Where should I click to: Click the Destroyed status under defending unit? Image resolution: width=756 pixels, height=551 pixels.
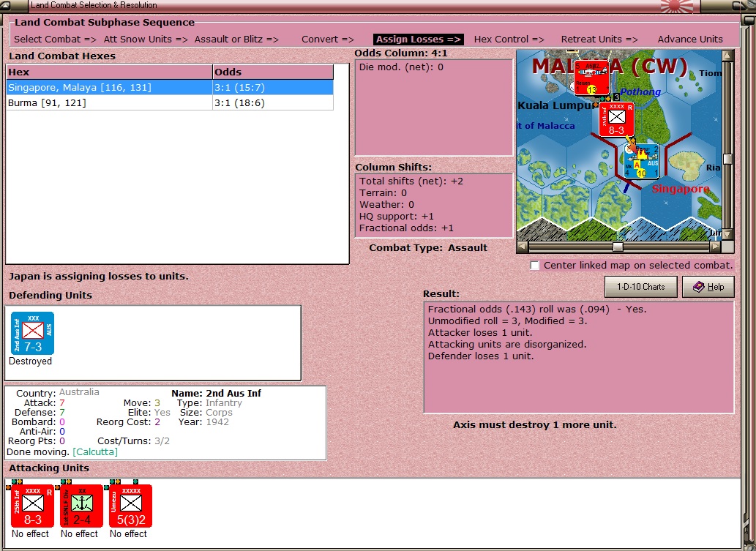pyautogui.click(x=31, y=361)
